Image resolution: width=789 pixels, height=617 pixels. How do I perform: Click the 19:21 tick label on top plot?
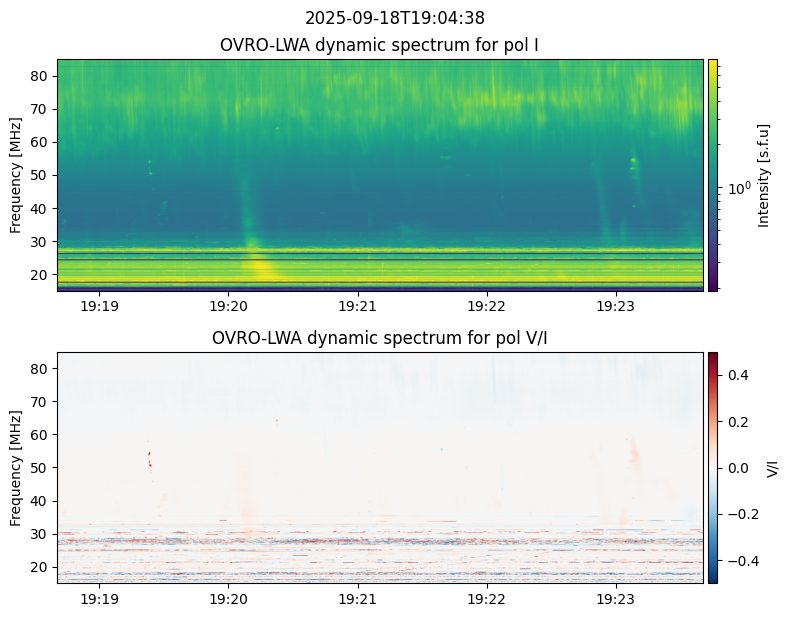pos(357,306)
